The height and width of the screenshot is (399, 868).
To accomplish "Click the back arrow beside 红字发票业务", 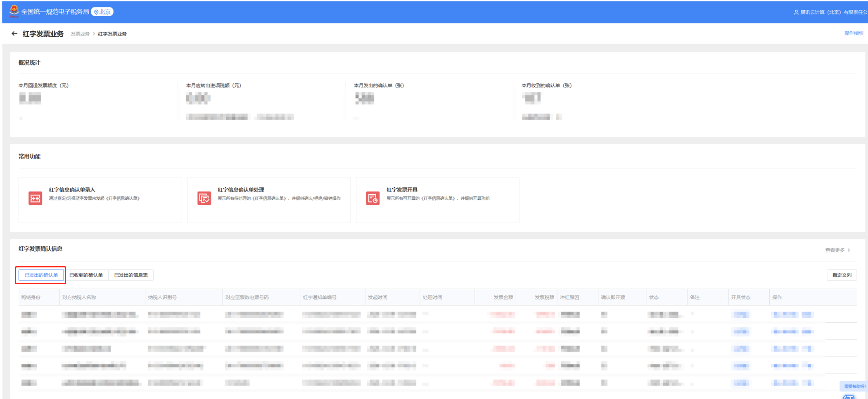I will pos(14,34).
